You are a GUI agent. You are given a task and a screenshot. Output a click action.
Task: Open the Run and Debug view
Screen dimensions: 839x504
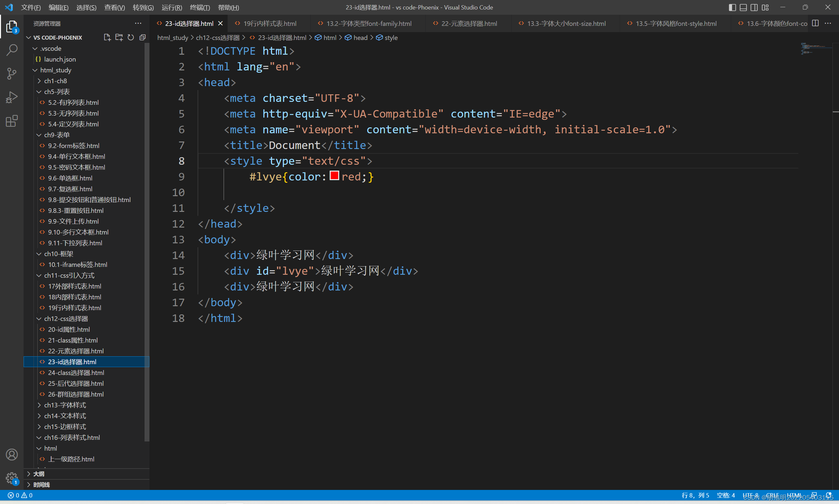click(11, 97)
